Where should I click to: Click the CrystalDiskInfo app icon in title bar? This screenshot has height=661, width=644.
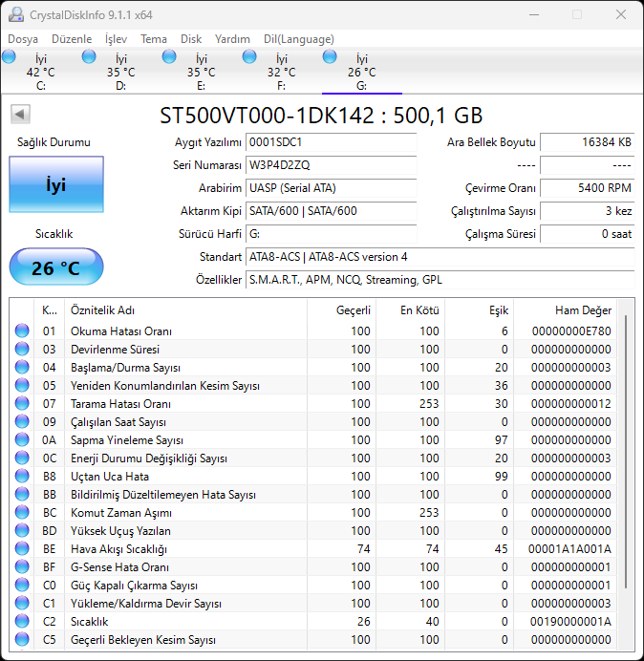tap(16, 14)
